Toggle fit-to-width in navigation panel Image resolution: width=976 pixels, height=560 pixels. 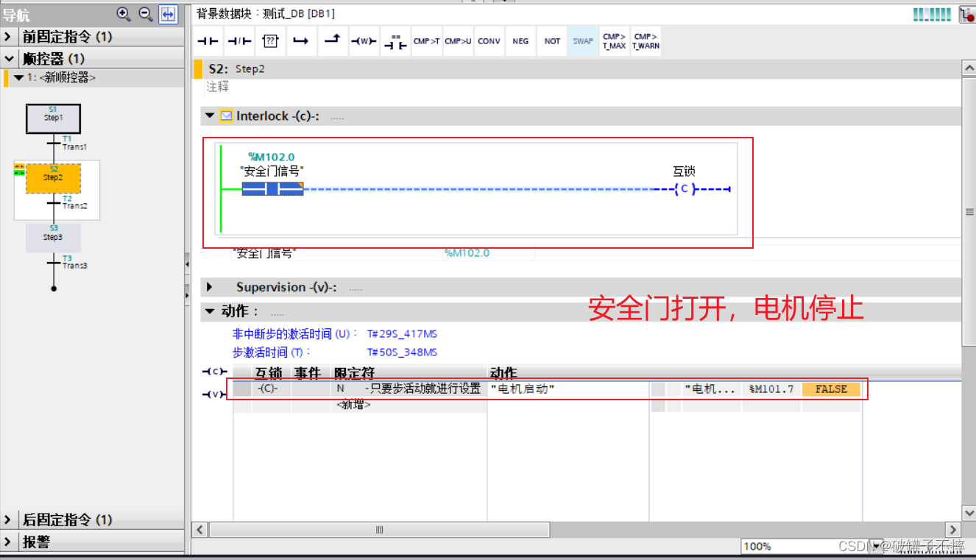coord(169,13)
